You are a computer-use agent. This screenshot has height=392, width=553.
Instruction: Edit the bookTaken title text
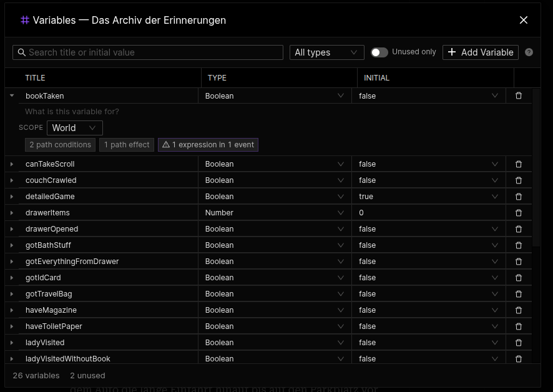click(45, 96)
